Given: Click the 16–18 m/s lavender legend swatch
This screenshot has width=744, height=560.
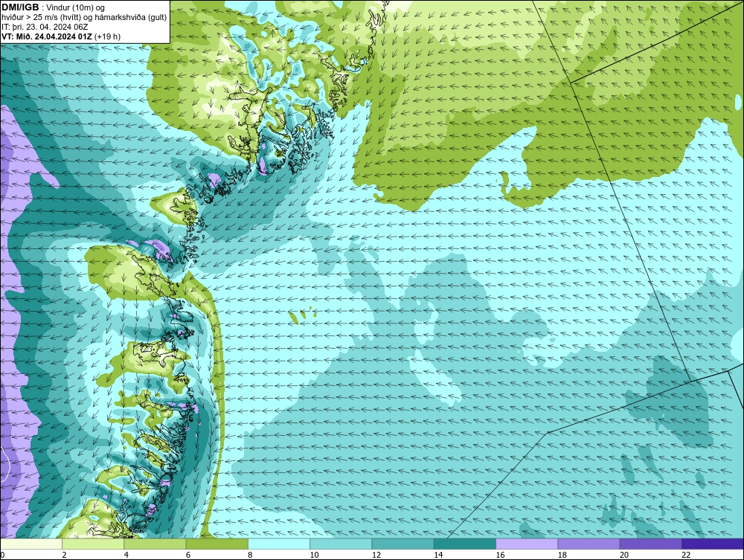Looking at the screenshot, I should pyautogui.click(x=527, y=544).
